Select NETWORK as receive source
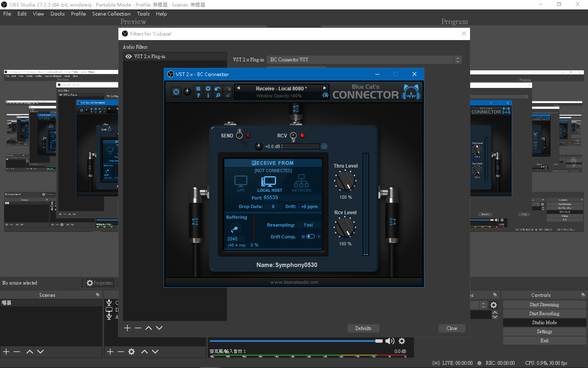The image size is (588, 368). pos(301,184)
